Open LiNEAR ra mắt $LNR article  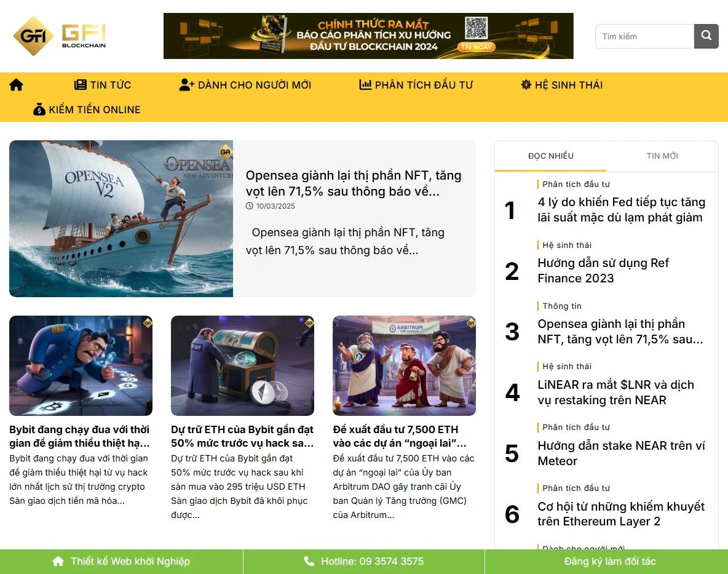[x=615, y=392]
